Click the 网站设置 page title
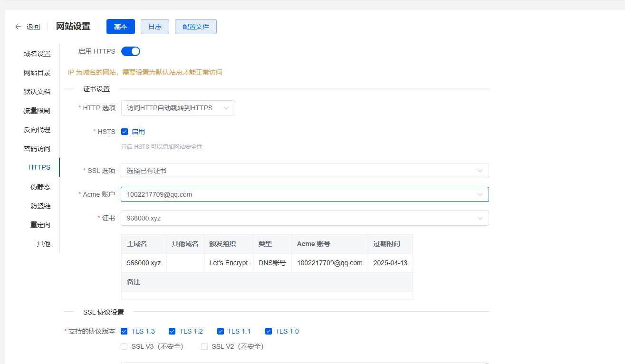 tap(73, 27)
